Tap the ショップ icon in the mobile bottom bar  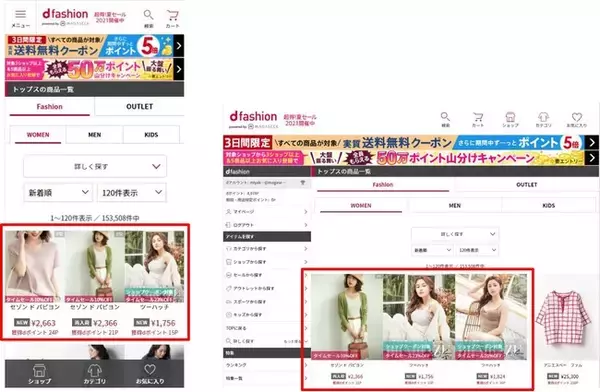(39, 374)
